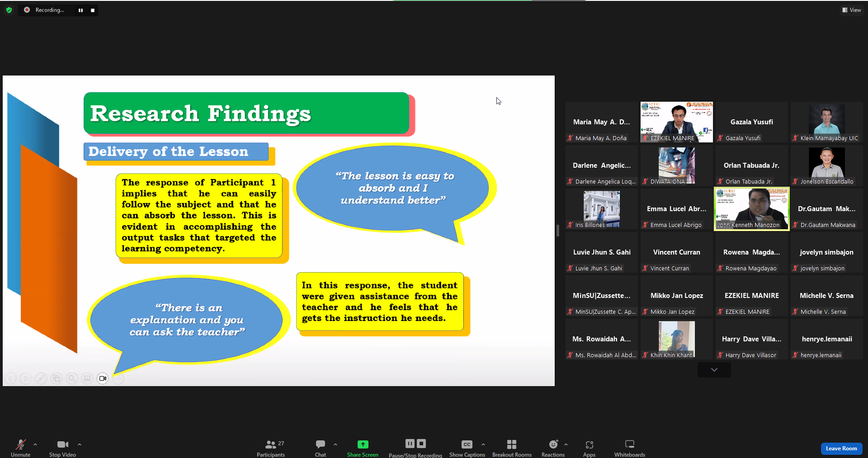Expand the chat options arrow beside Chat
This screenshot has width=868, height=458.
click(x=335, y=444)
